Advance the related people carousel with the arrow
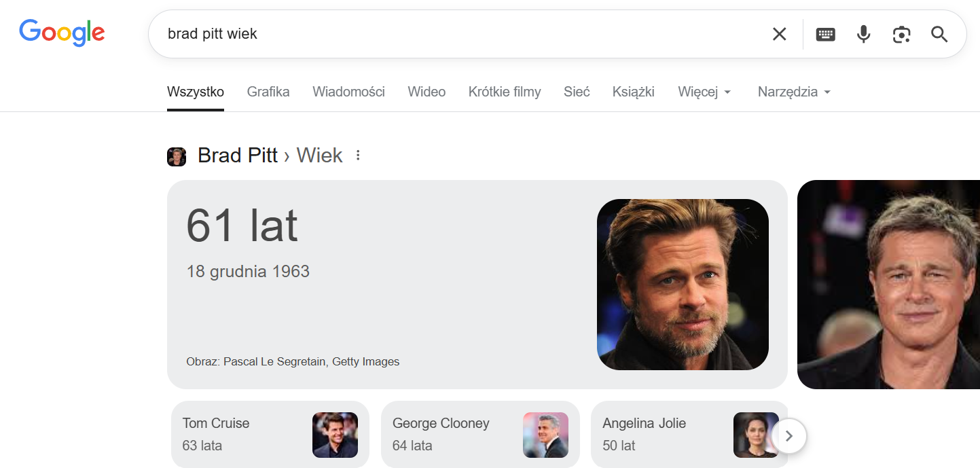Image resolution: width=980 pixels, height=468 pixels. [x=789, y=436]
